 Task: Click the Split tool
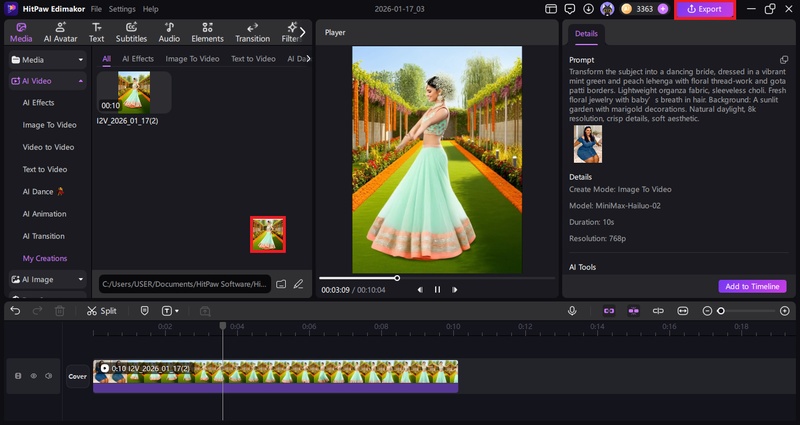click(x=102, y=311)
